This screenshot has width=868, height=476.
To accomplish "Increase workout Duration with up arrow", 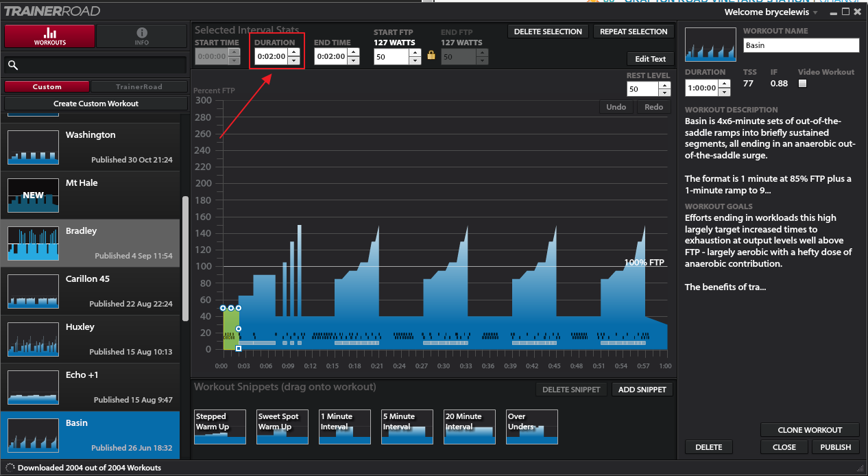I will (723, 84).
